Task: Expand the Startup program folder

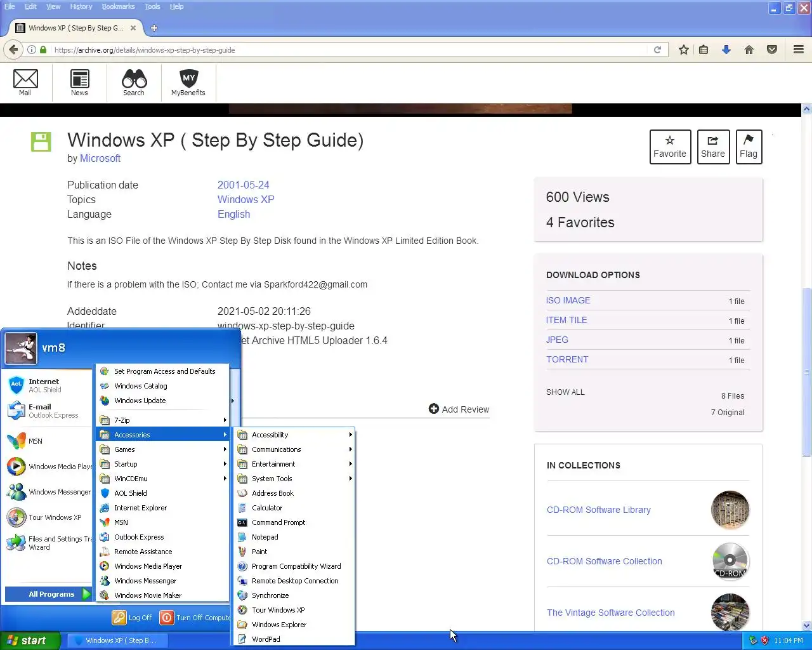Action: 163,464
